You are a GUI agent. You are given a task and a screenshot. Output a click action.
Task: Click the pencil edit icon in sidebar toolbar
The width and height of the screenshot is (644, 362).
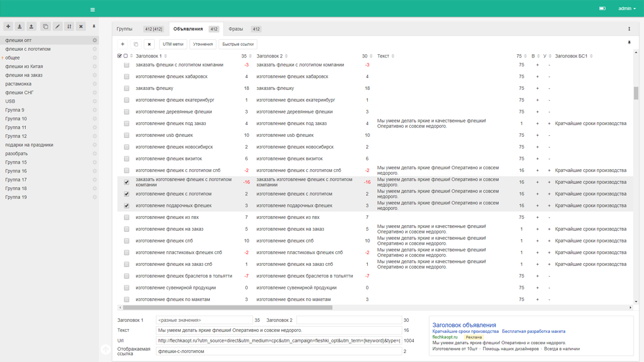pos(58,27)
